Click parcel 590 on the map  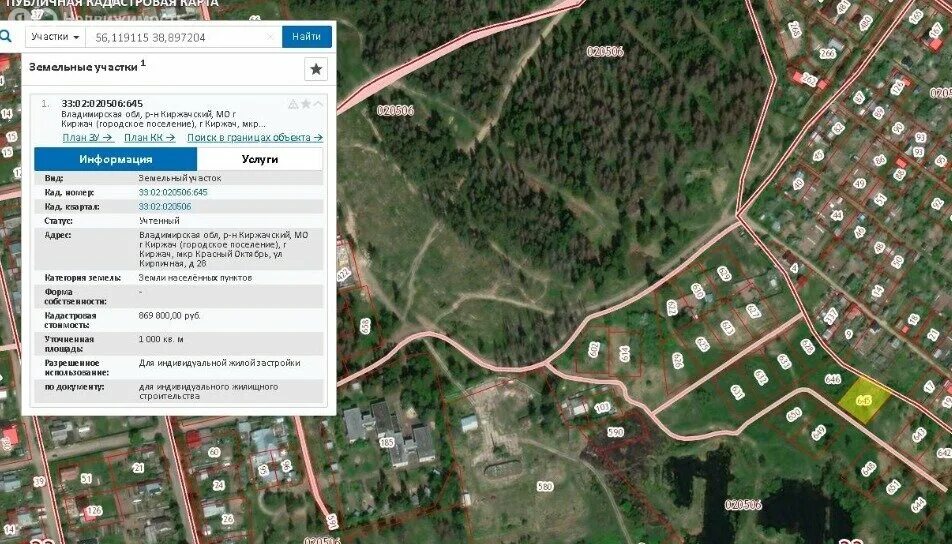[615, 432]
